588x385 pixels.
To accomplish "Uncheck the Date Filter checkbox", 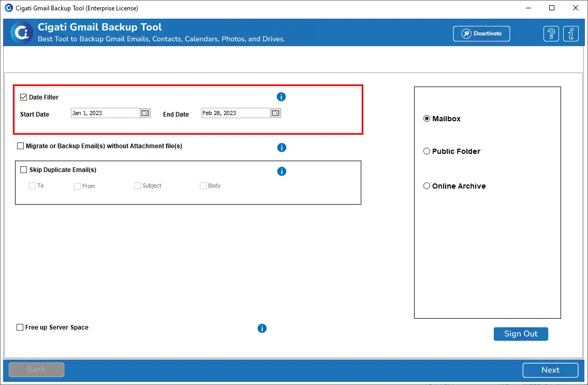I will [24, 97].
